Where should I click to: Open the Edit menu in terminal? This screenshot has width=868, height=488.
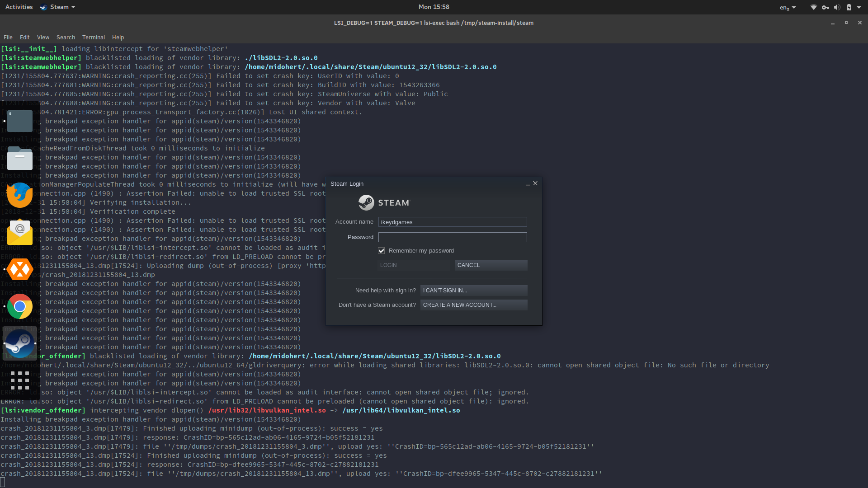25,38
